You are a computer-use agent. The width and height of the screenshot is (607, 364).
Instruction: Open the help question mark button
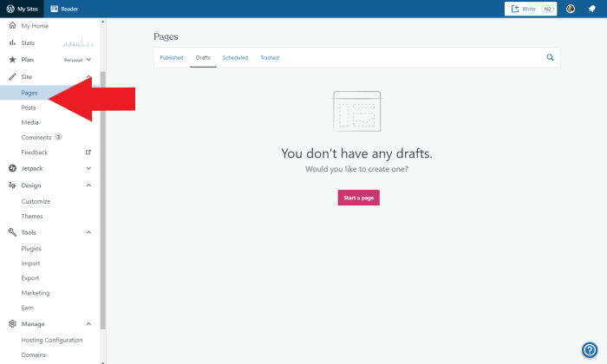coord(590,350)
